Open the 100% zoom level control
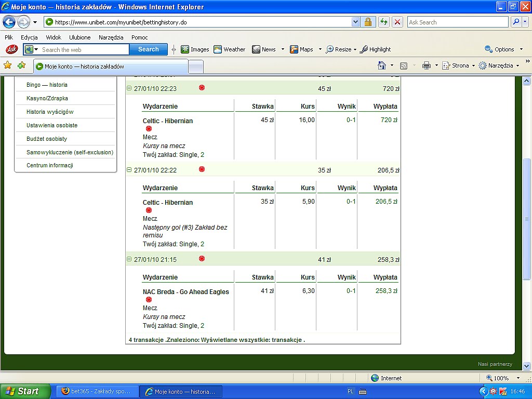532x399 pixels. pos(503,378)
